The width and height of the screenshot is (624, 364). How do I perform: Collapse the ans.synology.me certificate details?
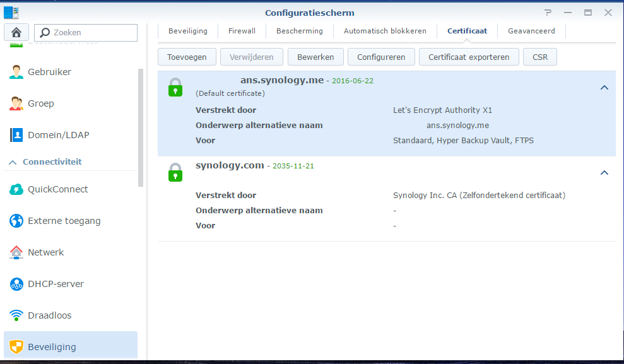coord(604,88)
